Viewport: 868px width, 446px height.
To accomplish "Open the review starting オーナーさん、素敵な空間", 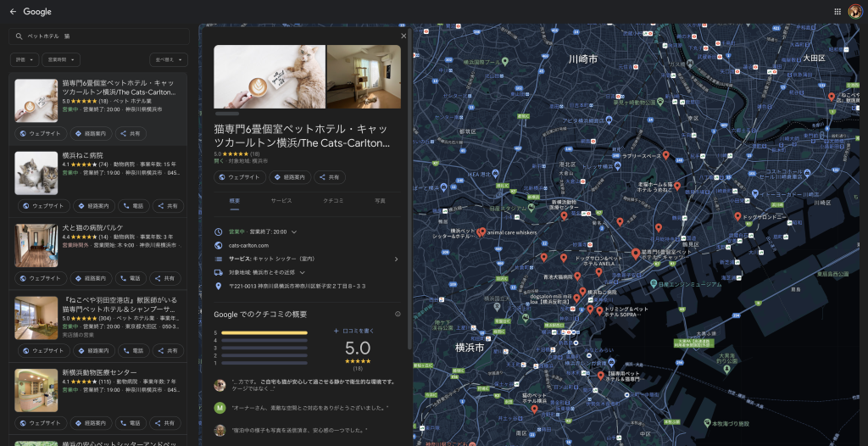I will coord(309,408).
